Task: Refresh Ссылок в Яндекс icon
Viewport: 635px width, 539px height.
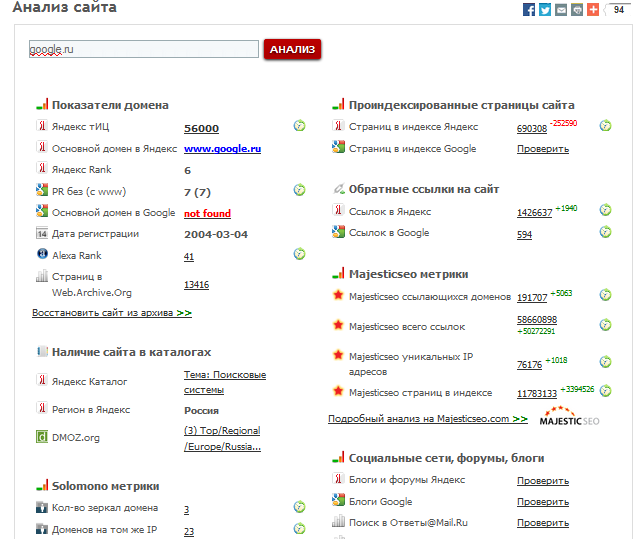Action: [x=605, y=210]
